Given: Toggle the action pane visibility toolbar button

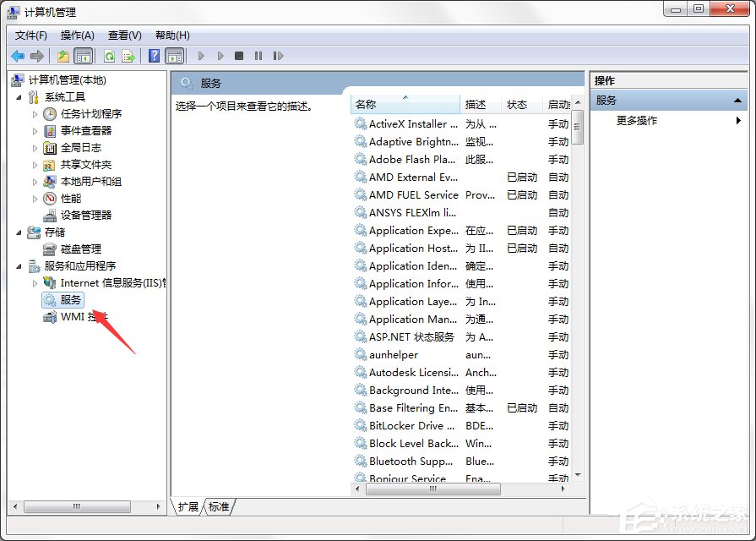Looking at the screenshot, I should tap(175, 56).
